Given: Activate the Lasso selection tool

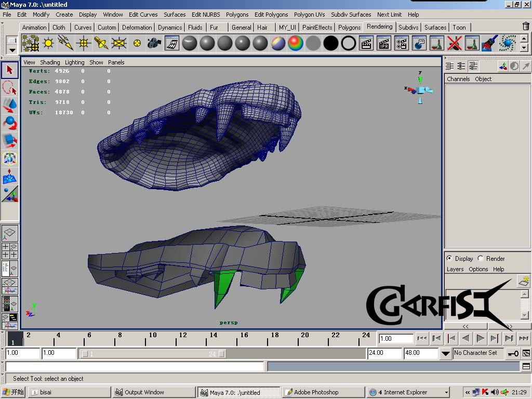Looking at the screenshot, I should (10, 87).
